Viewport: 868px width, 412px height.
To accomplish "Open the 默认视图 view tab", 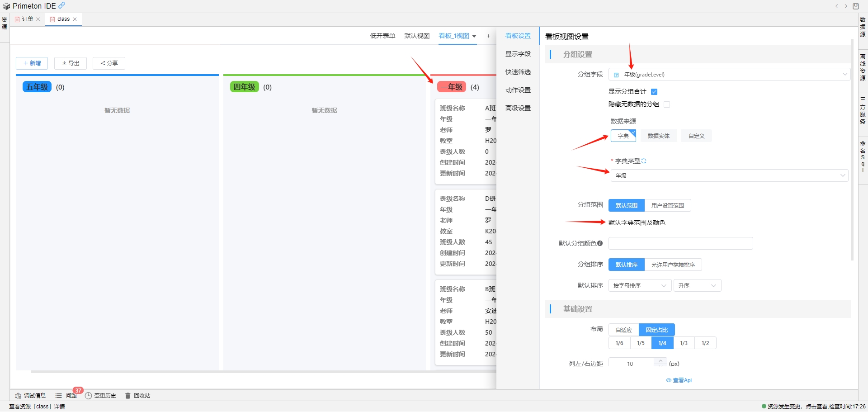I will pyautogui.click(x=417, y=36).
